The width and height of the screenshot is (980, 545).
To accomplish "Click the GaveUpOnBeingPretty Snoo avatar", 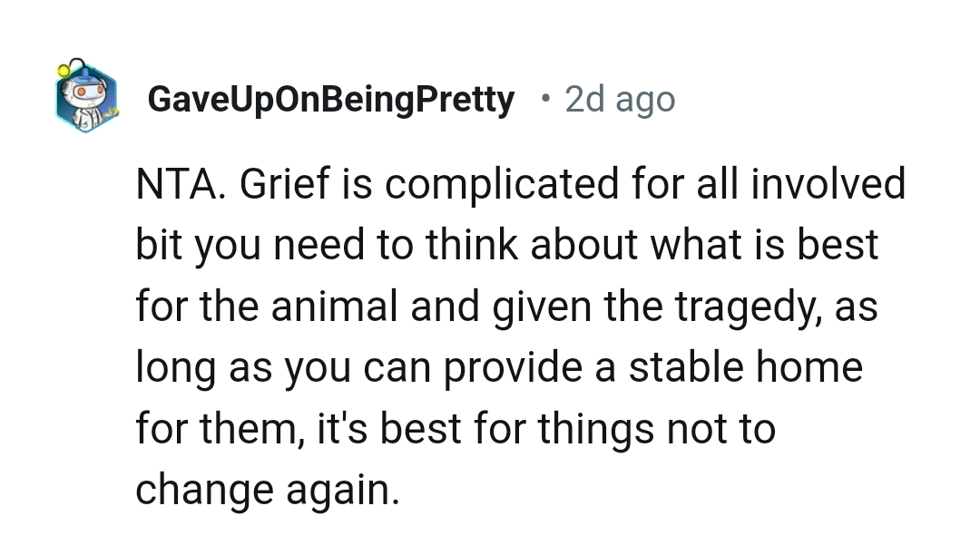I will point(85,98).
